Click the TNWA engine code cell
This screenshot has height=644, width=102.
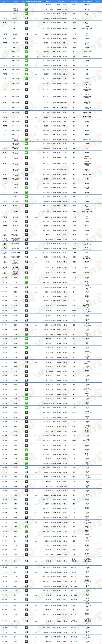point(87,192)
